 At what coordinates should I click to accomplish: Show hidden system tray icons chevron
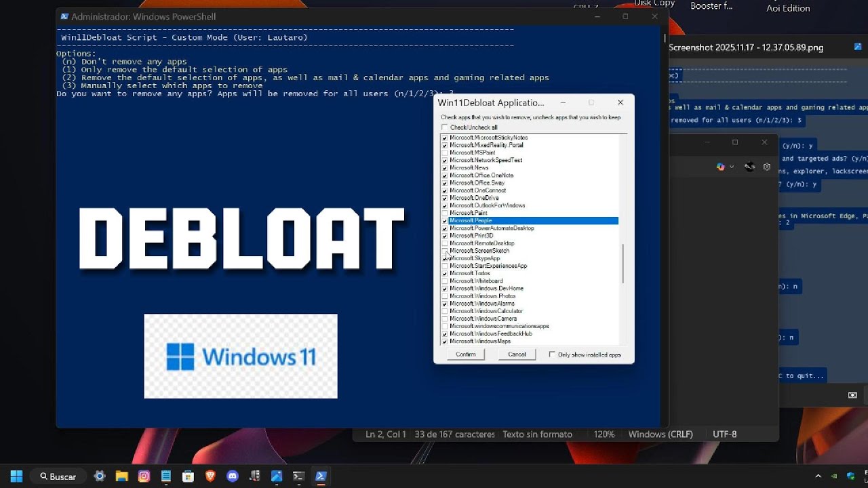[818, 476]
